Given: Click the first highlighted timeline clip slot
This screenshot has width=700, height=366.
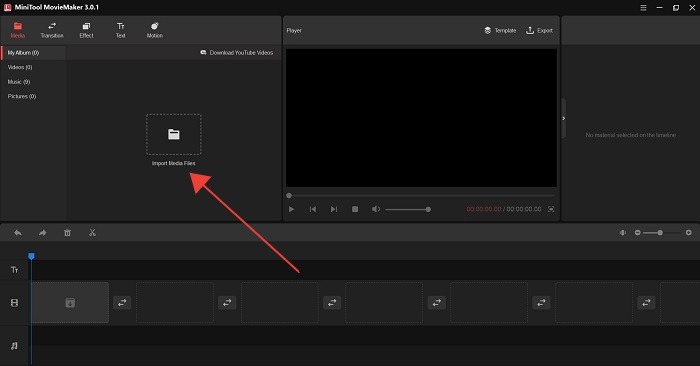Looking at the screenshot, I should tap(70, 303).
